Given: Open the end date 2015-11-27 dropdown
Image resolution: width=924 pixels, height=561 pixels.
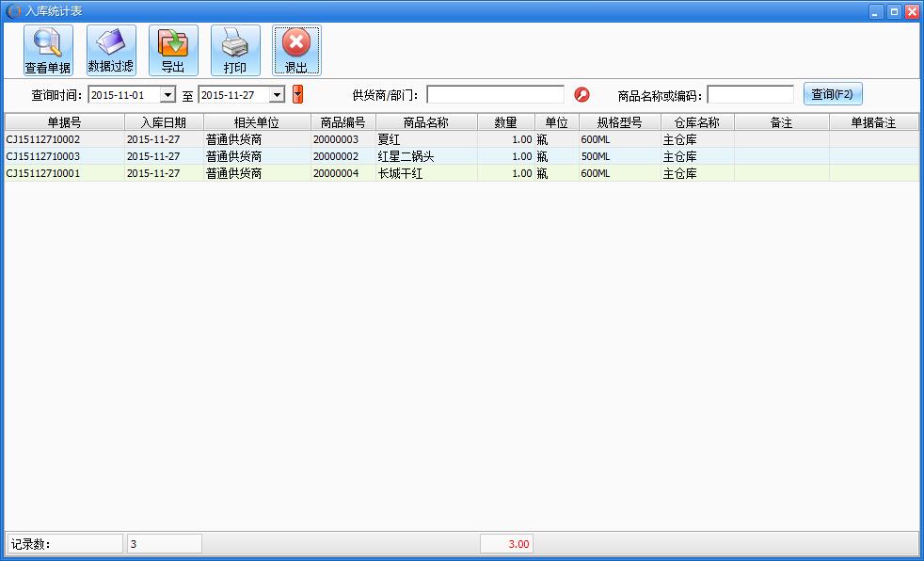Looking at the screenshot, I should click(x=277, y=94).
